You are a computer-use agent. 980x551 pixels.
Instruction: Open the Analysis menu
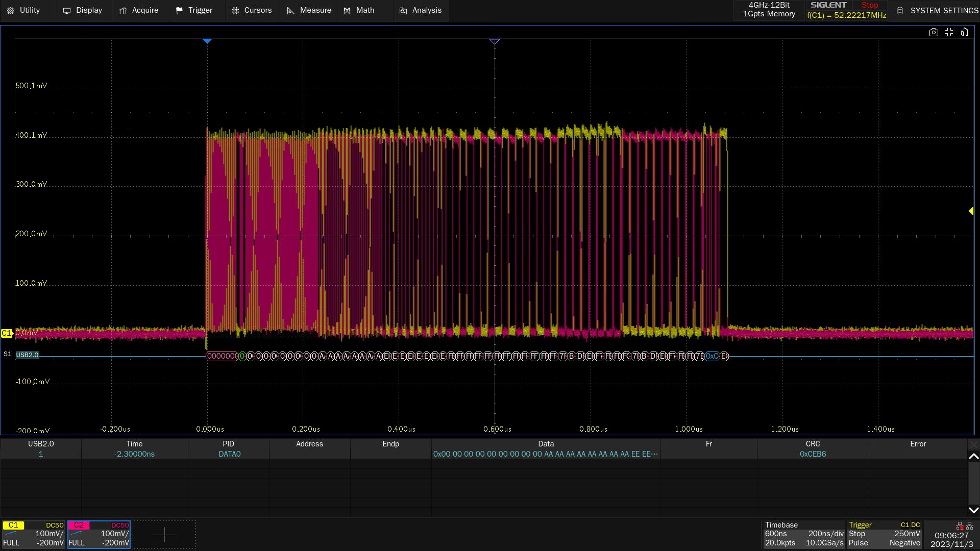coord(421,10)
